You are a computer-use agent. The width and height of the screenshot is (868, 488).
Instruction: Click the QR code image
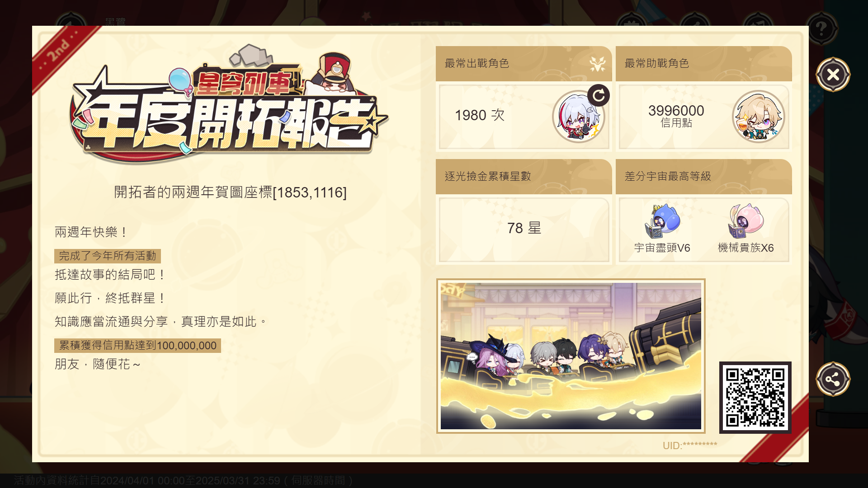pos(755,398)
